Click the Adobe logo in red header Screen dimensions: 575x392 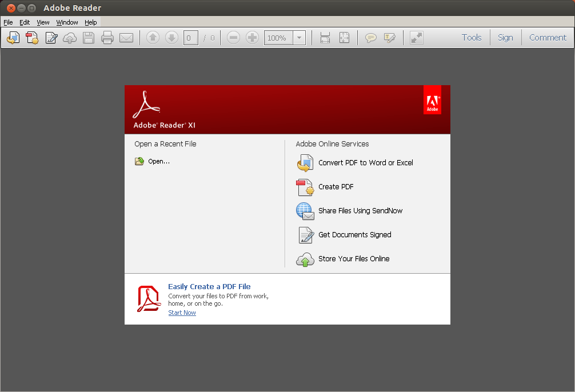coord(432,100)
